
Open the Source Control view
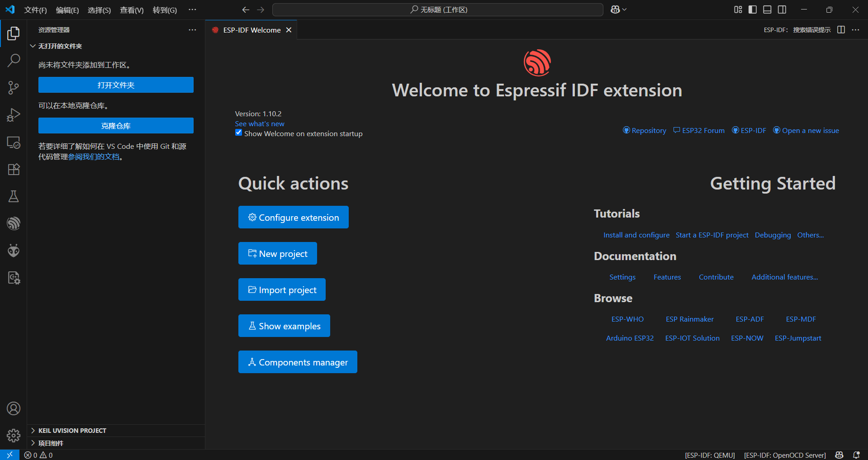click(x=14, y=87)
